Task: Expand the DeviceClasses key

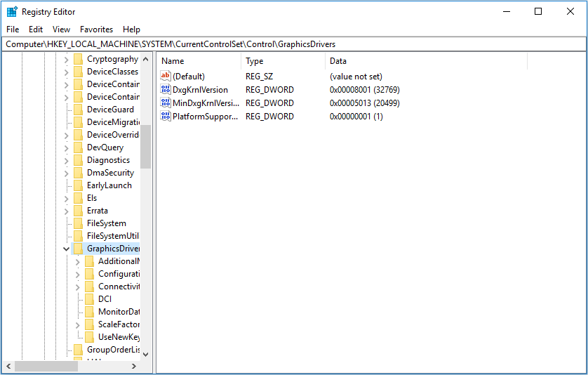Action: coord(67,72)
